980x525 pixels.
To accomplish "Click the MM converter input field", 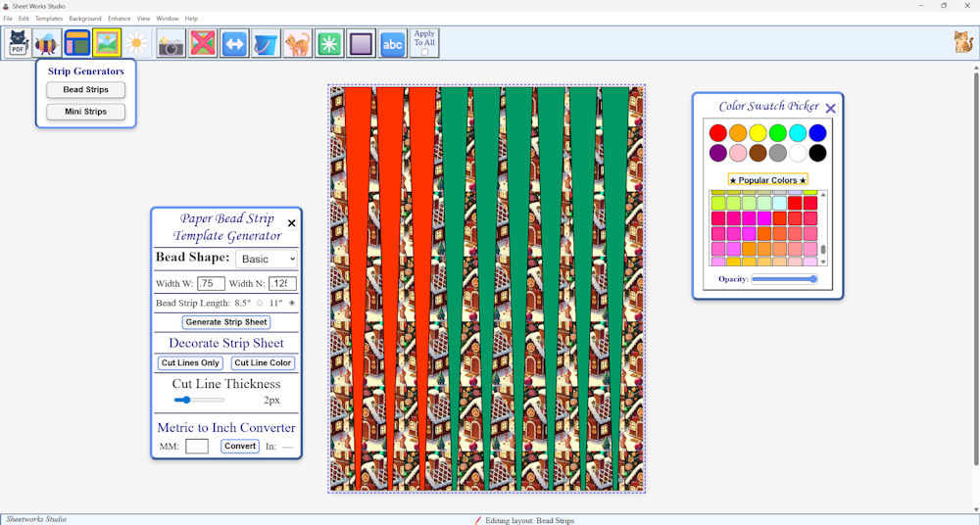I will pos(197,447).
